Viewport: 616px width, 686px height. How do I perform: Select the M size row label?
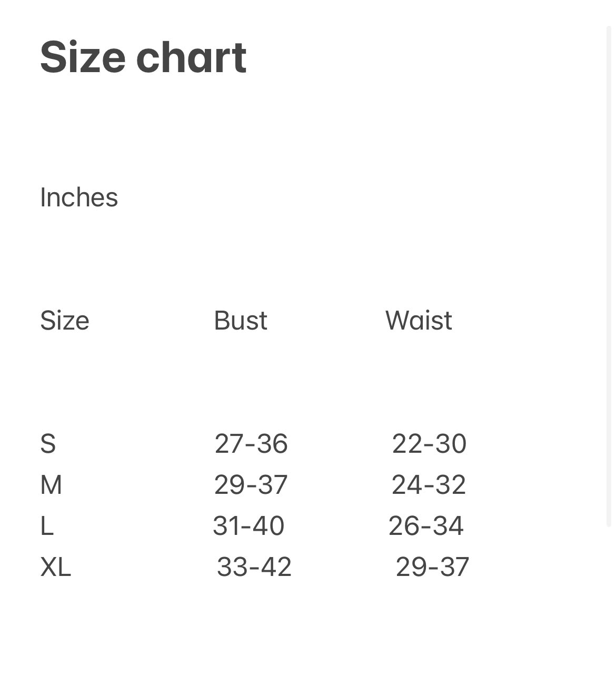[x=51, y=485]
